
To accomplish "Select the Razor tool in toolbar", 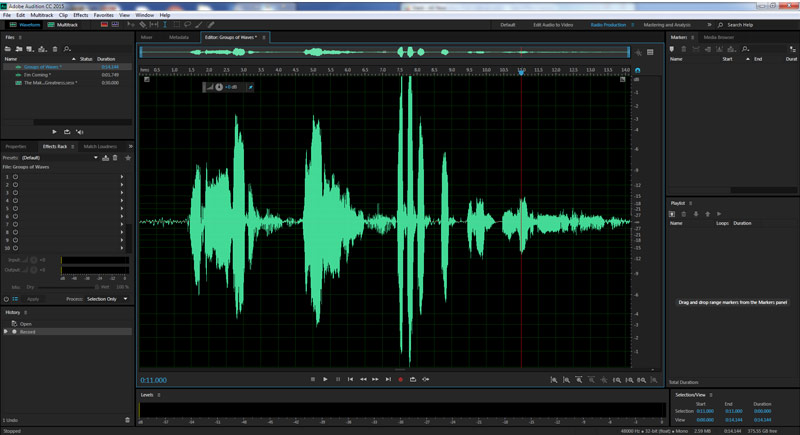I will pos(143,24).
